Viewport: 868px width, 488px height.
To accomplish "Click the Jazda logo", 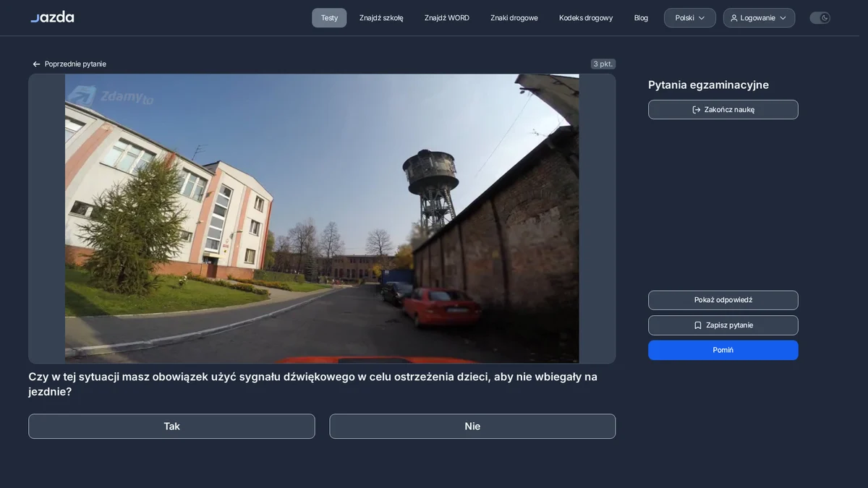I will coord(52,17).
